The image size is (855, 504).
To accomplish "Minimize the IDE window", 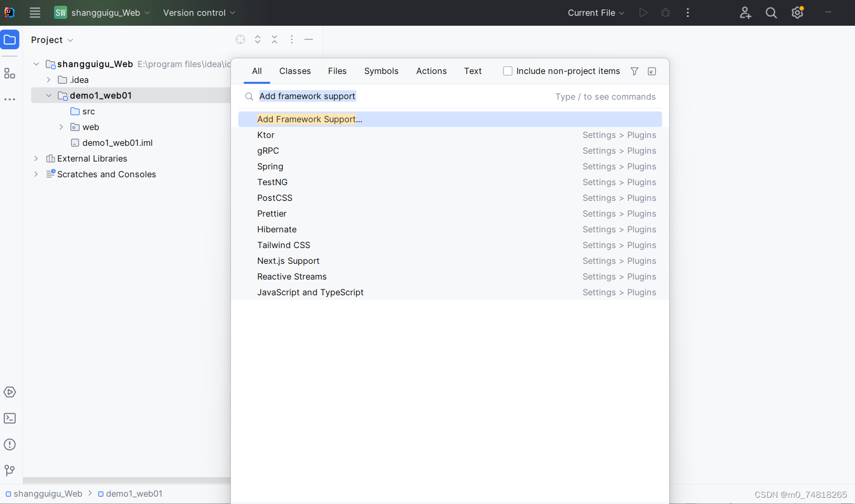I will 828,12.
